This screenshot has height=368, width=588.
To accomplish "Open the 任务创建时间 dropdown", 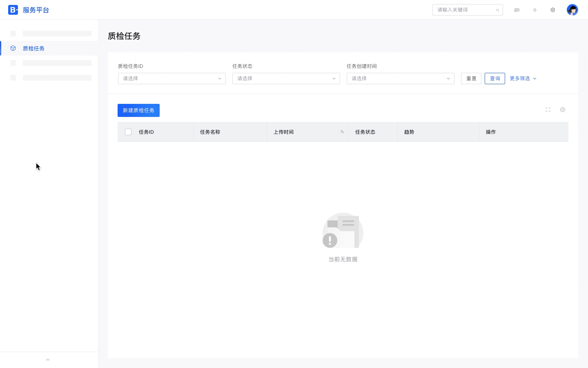I will pyautogui.click(x=401, y=79).
